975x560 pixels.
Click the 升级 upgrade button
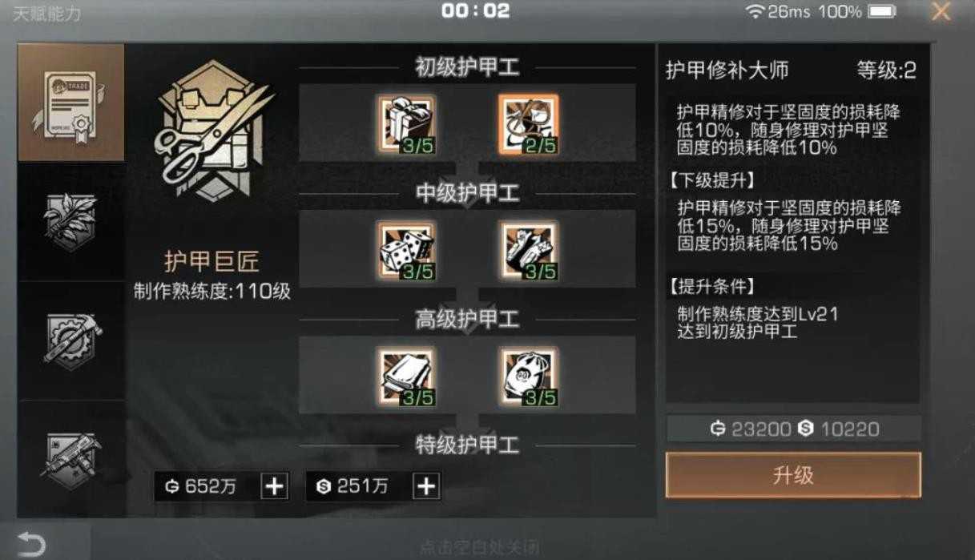793,475
